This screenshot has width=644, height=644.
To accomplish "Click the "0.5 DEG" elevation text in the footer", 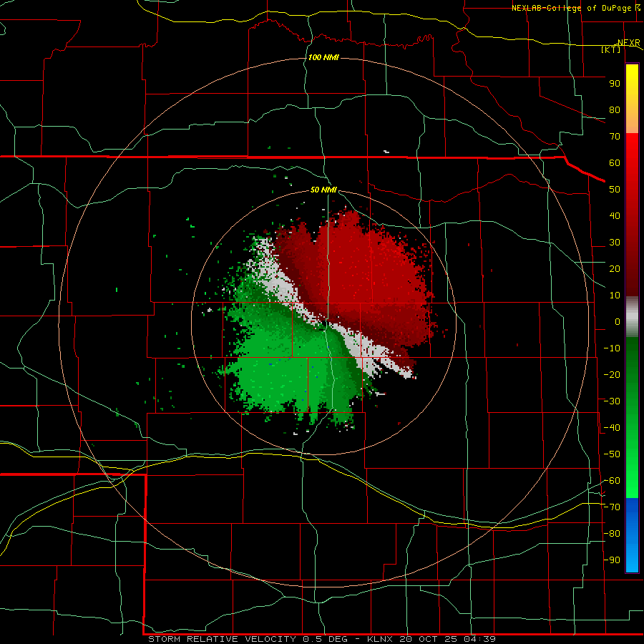I will click(x=326, y=639).
